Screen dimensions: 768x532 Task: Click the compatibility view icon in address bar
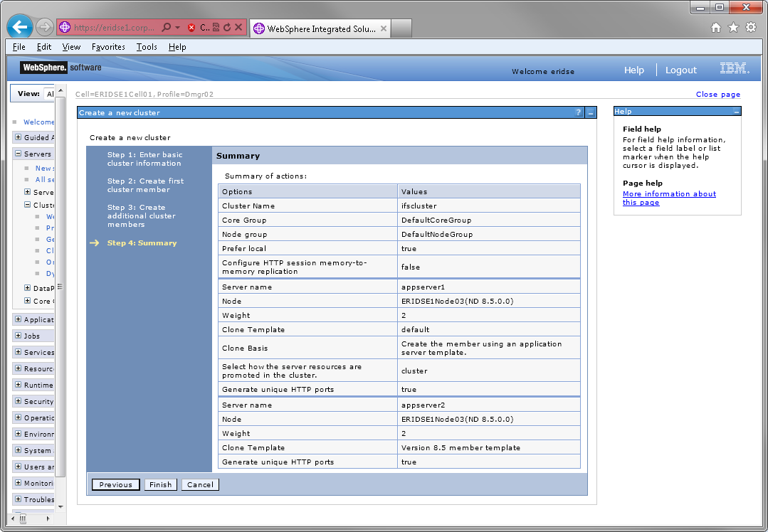(216, 28)
